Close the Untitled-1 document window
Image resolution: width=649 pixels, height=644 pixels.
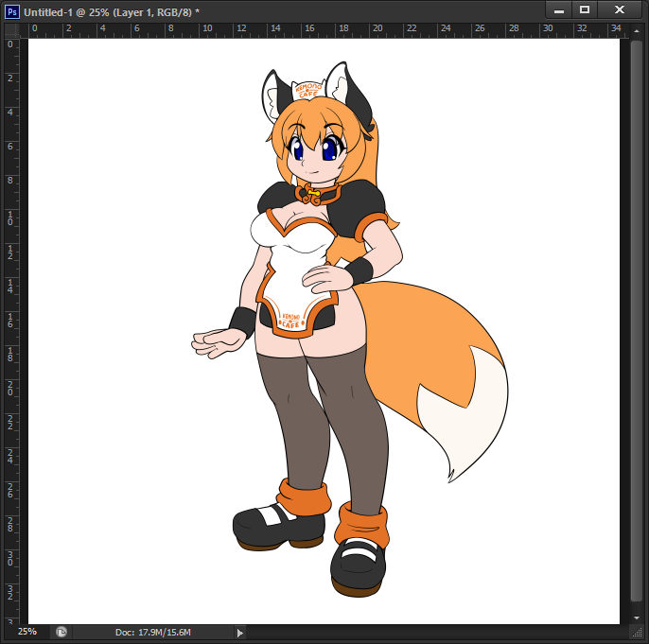619,10
